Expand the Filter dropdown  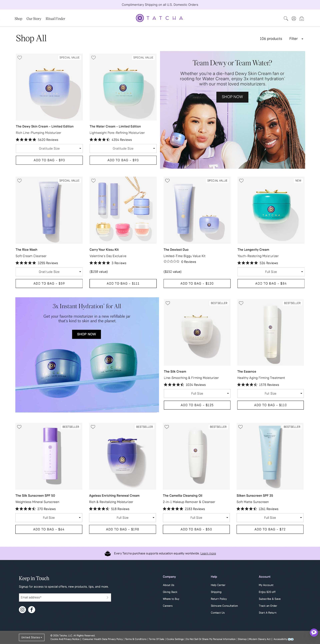tap(296, 39)
